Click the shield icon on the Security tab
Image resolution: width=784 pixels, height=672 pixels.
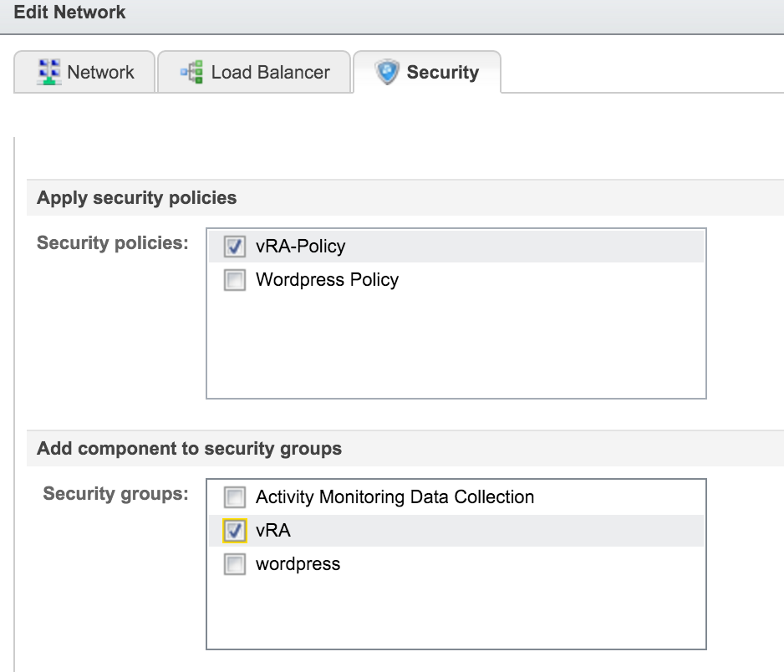[388, 72]
